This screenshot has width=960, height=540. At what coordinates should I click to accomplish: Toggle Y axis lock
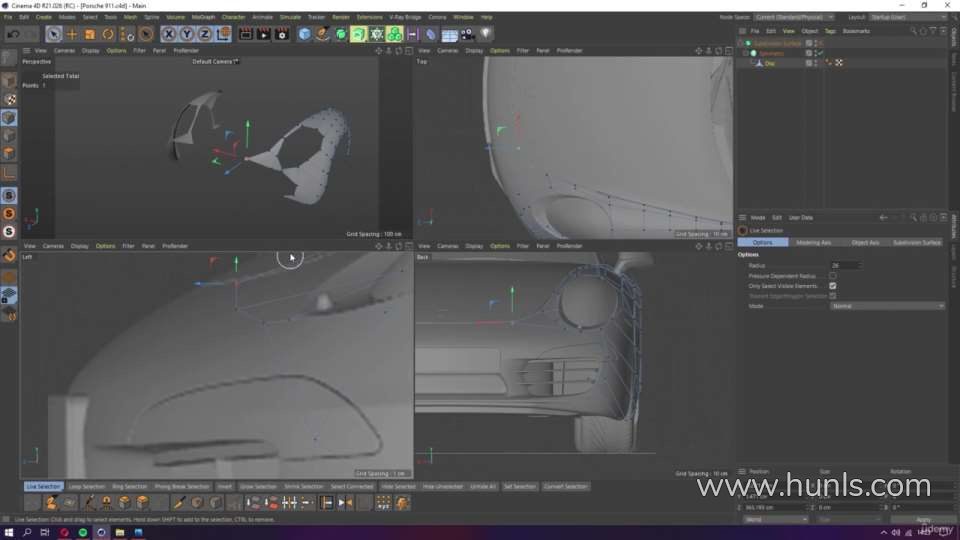(x=187, y=34)
